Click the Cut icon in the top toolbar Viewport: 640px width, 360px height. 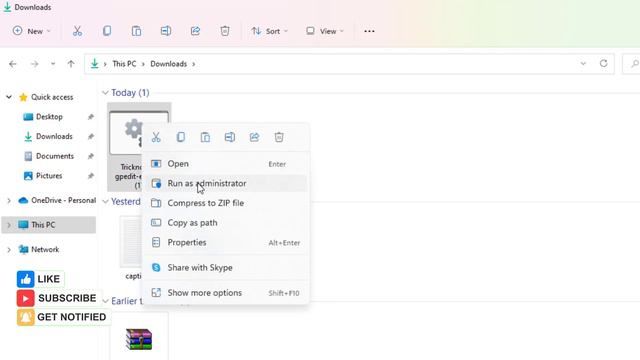point(77,31)
